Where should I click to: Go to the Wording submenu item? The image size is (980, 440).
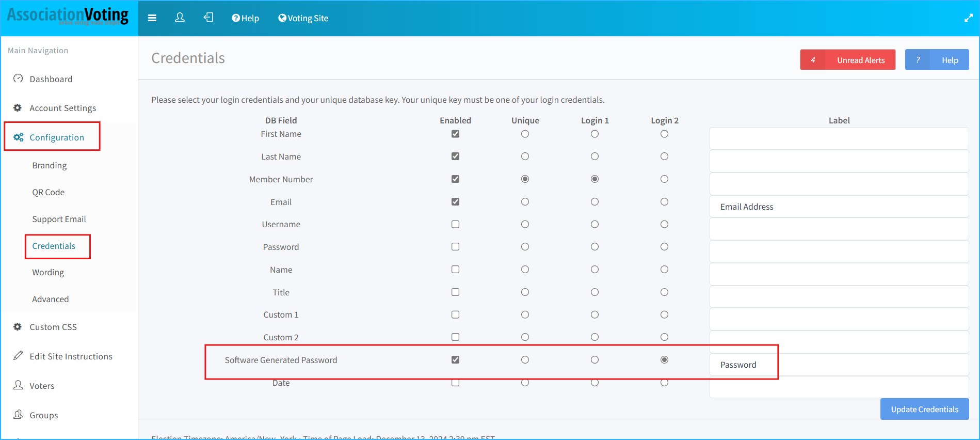[x=48, y=272]
